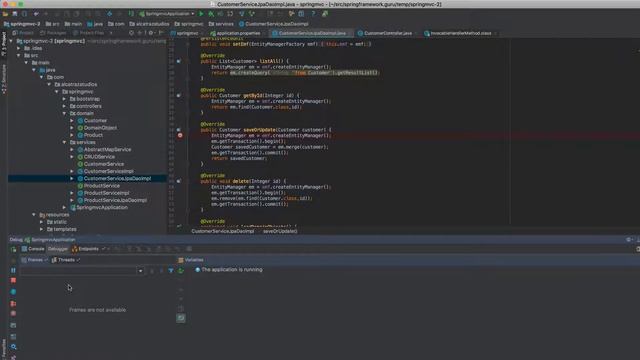Collapse the springmvc-2 project root node
640x360 pixels.
coord(11,41)
